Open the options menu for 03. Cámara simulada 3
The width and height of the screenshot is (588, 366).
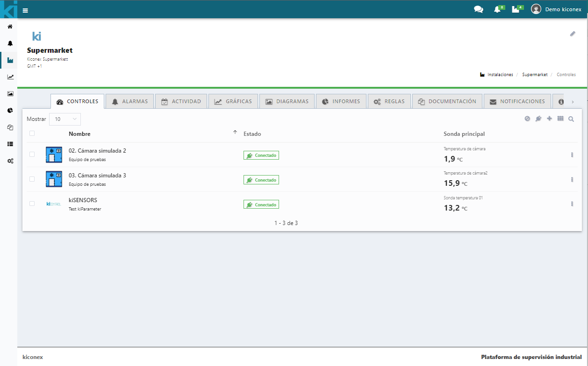pos(572,179)
